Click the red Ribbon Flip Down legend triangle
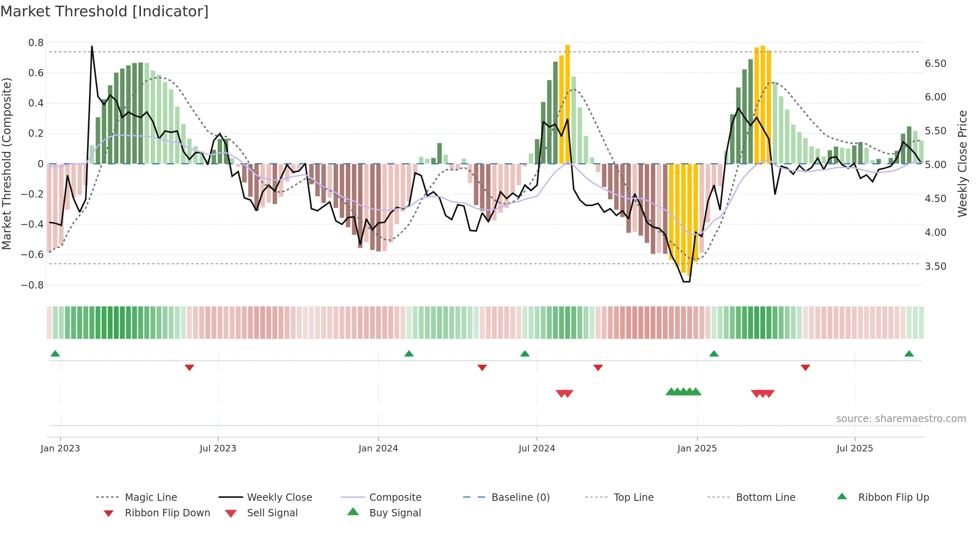This screenshot has height=551, width=980. [x=109, y=513]
